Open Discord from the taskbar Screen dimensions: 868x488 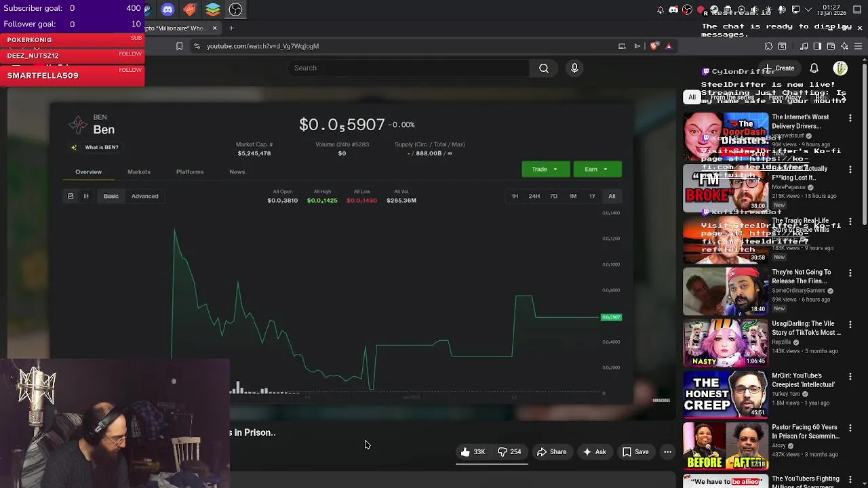167,9
